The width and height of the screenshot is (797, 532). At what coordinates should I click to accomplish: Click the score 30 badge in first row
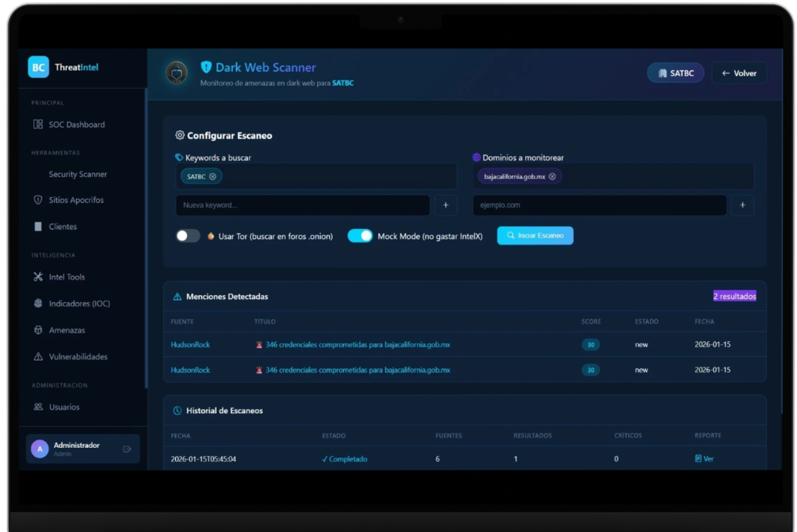pos(590,345)
